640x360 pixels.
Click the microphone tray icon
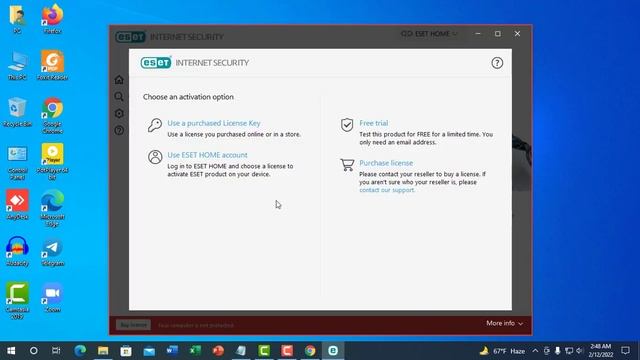[x=558, y=351]
